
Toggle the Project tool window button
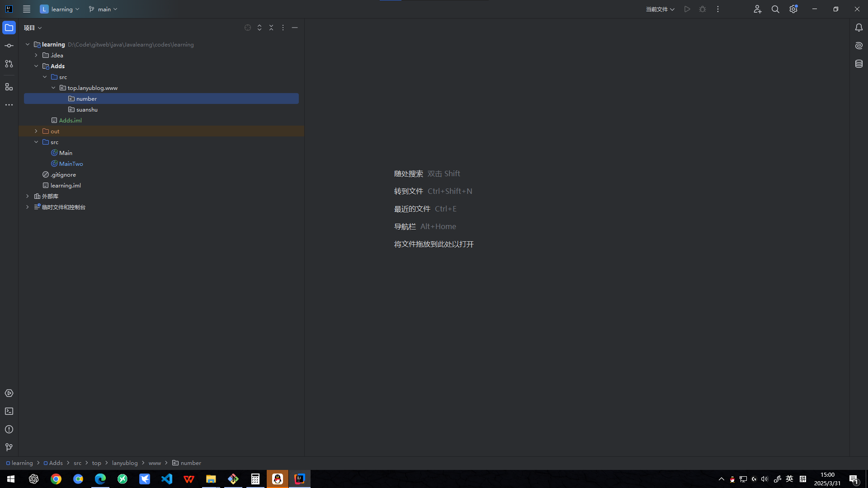coord(9,28)
